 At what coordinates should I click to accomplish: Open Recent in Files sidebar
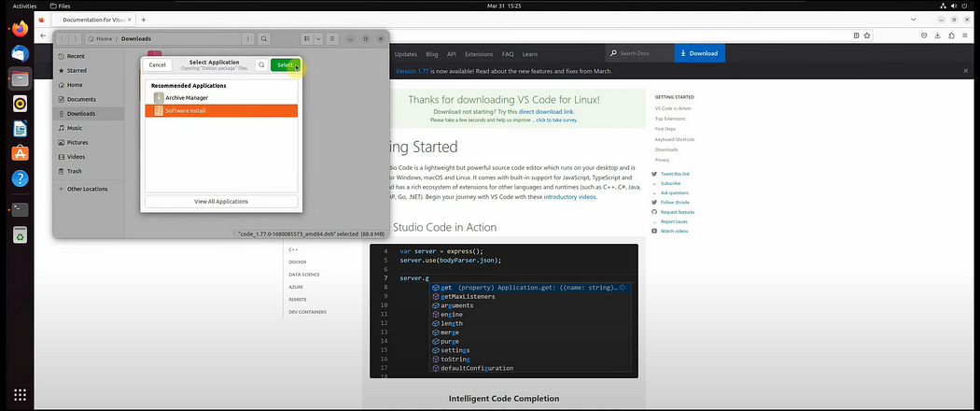tap(88, 56)
